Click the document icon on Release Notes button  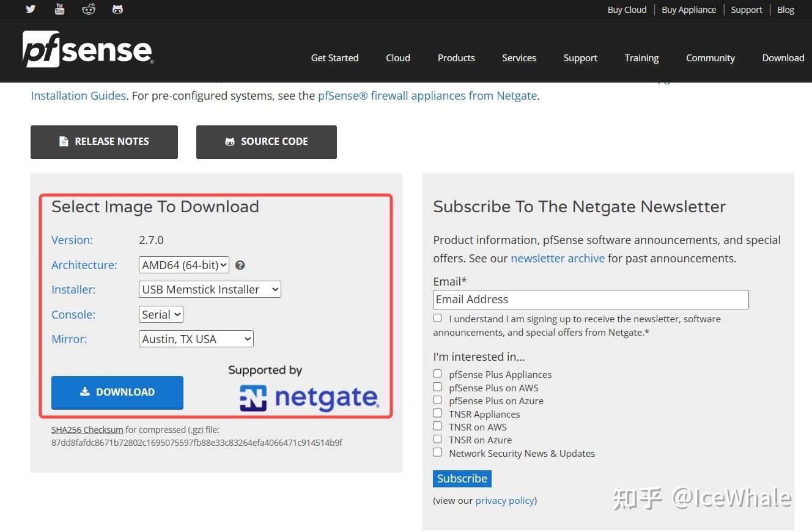64,141
